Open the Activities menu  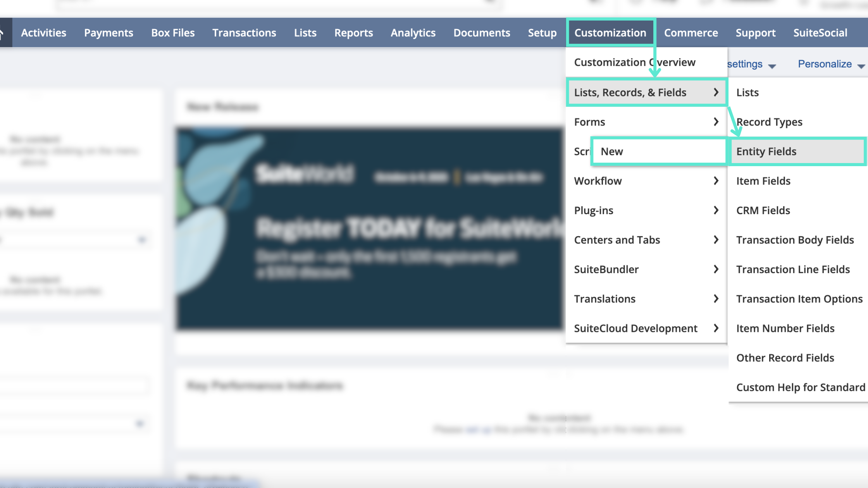[x=43, y=33]
